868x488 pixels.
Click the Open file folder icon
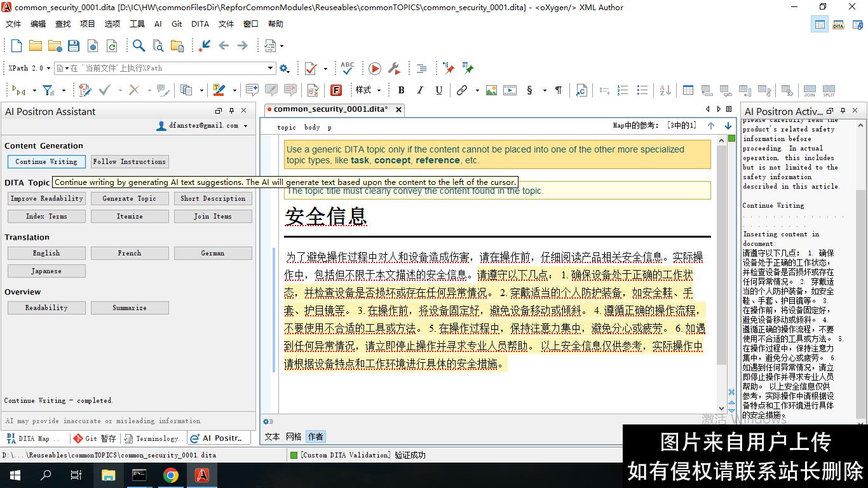tap(36, 46)
